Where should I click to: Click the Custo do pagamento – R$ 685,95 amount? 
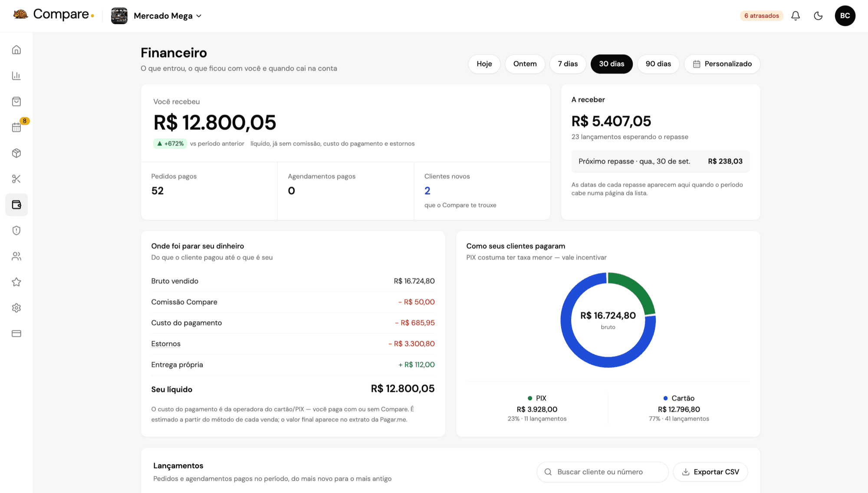[415, 323]
